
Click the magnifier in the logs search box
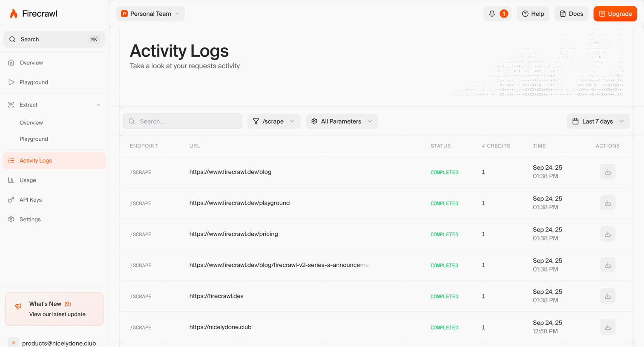(132, 121)
